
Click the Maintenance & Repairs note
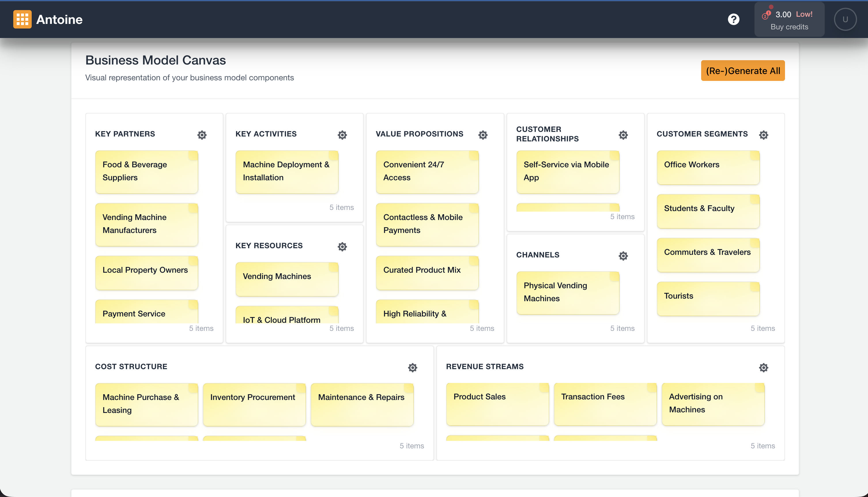(x=362, y=404)
